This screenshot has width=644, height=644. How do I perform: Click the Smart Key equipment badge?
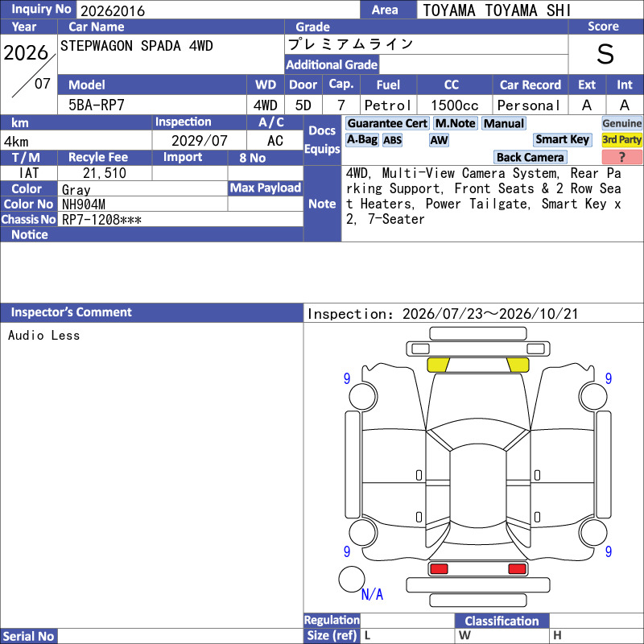[562, 139]
